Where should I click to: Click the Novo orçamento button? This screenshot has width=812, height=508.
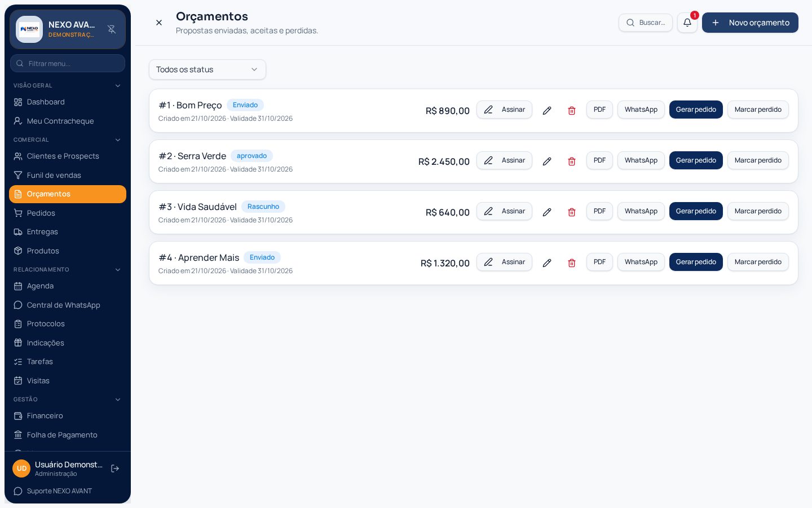(750, 23)
